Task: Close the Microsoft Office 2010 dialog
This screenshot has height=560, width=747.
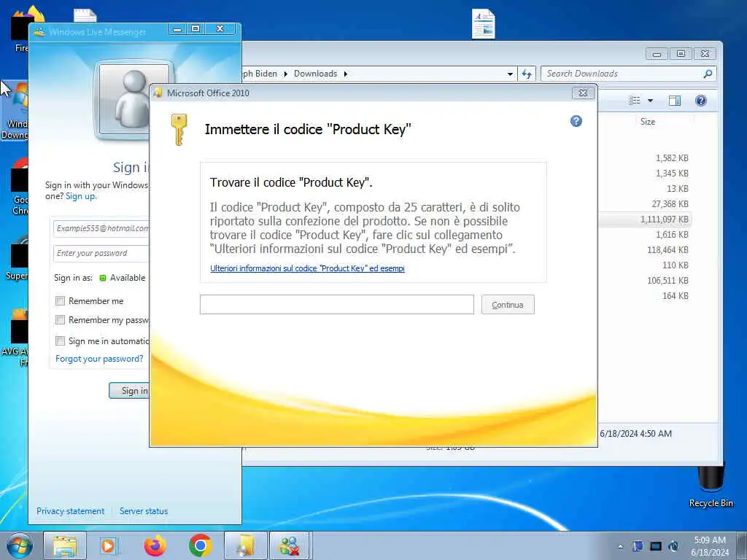Action: [x=583, y=93]
